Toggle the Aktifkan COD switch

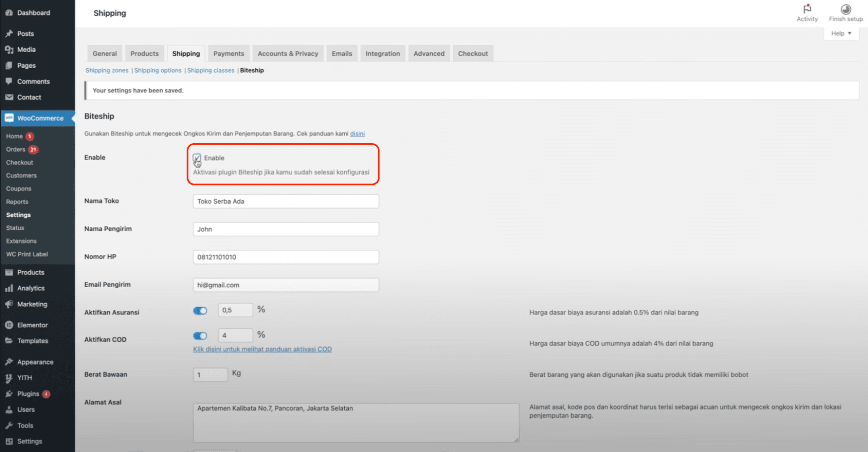point(200,336)
